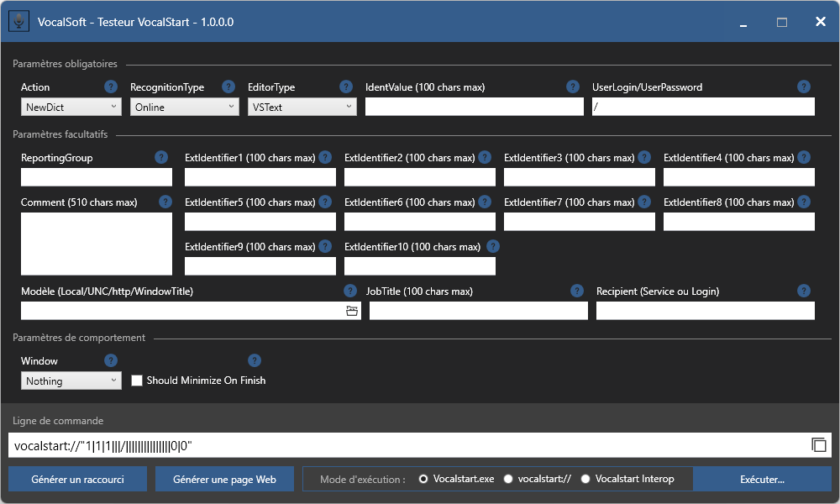
Task: Select the ExtIdentifier7 input field
Action: pyautogui.click(x=580, y=222)
